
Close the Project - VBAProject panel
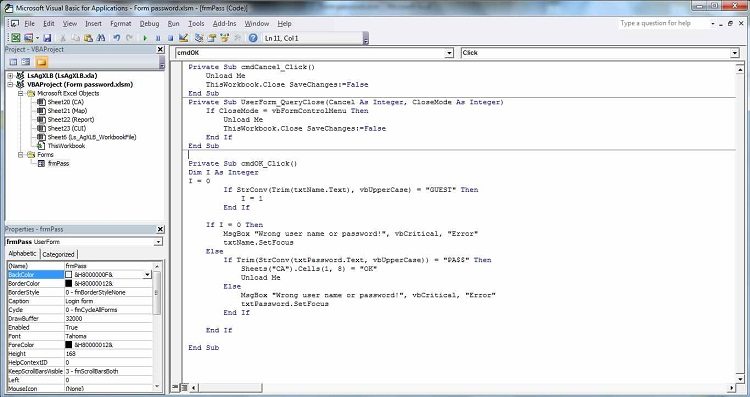160,49
